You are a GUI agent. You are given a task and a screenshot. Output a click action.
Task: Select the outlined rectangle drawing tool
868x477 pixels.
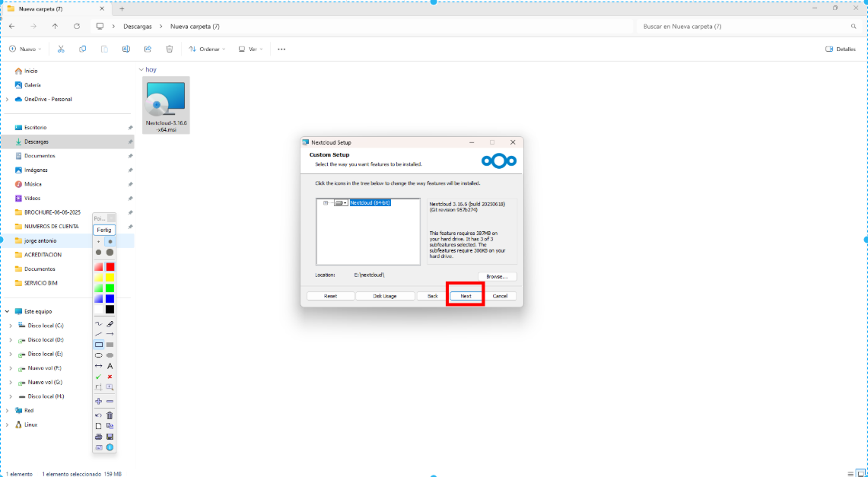[x=98, y=345]
